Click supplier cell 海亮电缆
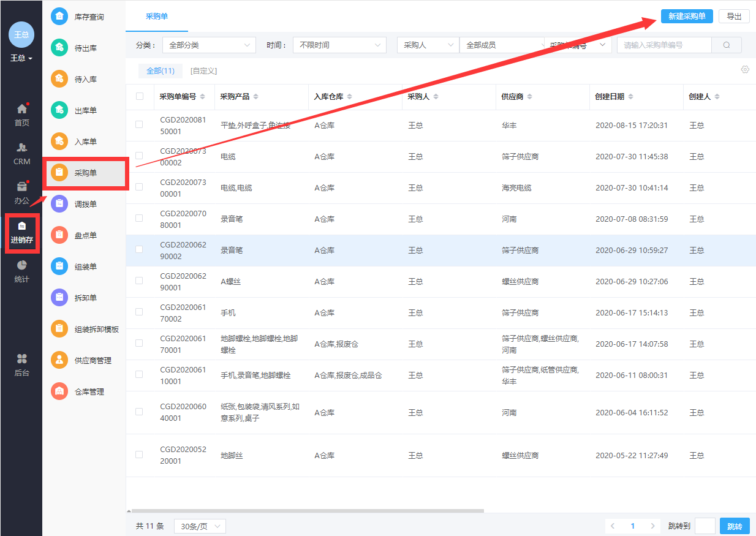 pos(516,188)
